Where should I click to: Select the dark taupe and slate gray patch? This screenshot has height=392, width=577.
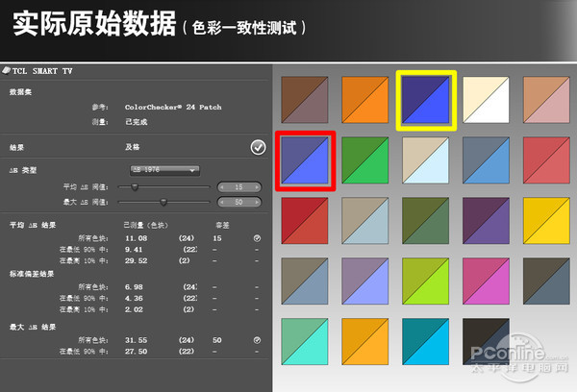click(546, 281)
